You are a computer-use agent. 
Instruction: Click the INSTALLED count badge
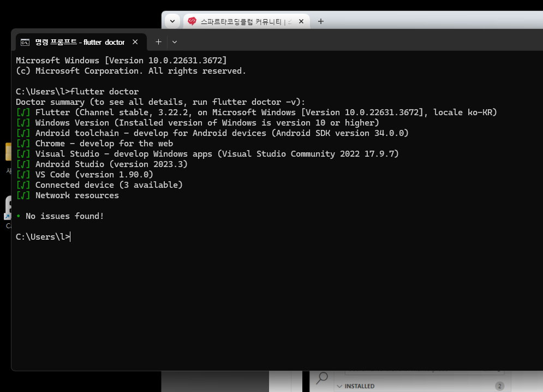tap(499, 386)
